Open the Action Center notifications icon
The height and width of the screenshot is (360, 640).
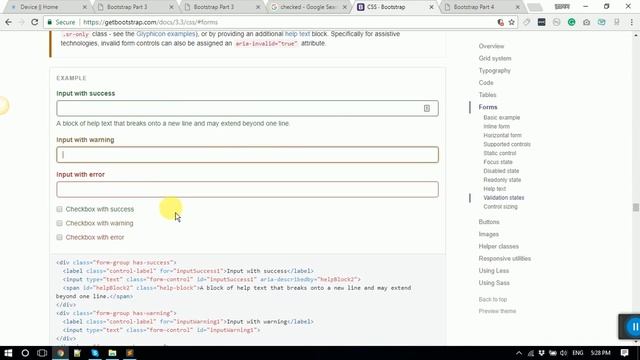[x=624, y=353]
